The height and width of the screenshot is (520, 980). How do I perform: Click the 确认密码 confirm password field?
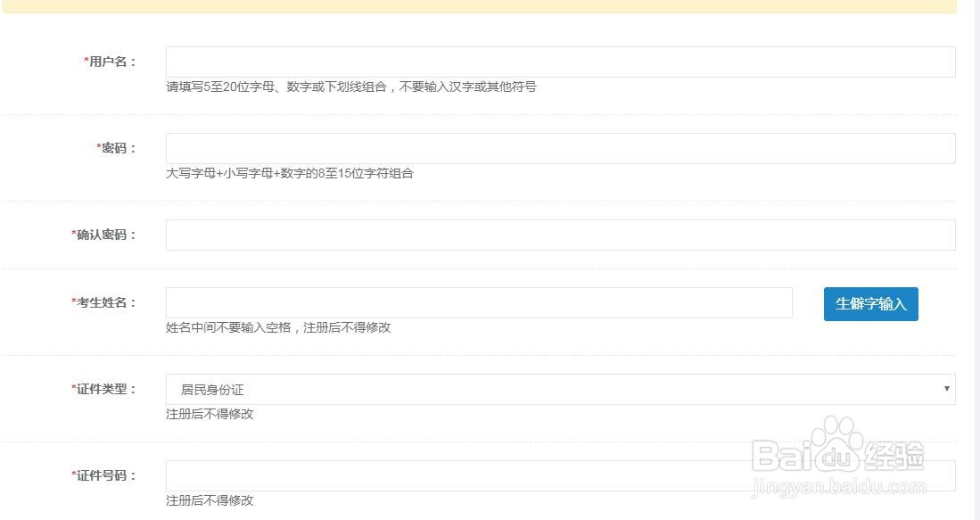coord(558,234)
